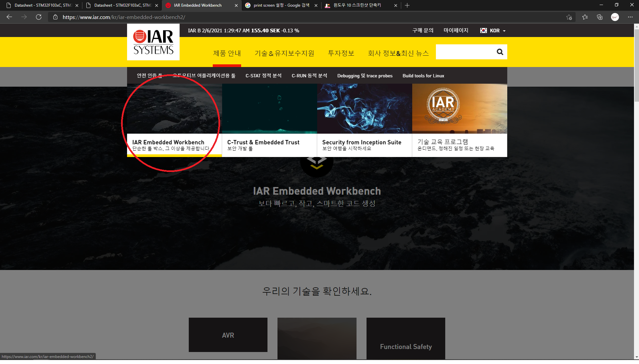Click the browser forward arrow
The image size is (639, 364).
point(24,17)
